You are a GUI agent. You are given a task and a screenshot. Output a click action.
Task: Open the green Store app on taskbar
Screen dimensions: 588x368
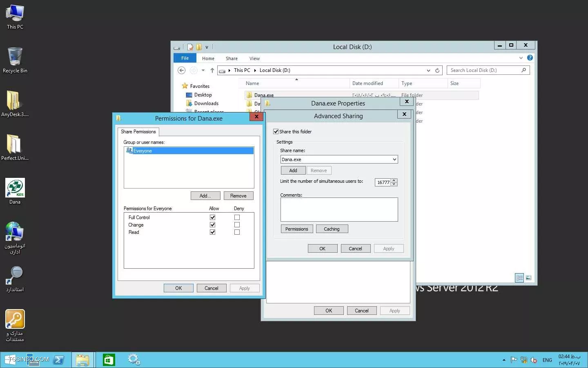109,360
